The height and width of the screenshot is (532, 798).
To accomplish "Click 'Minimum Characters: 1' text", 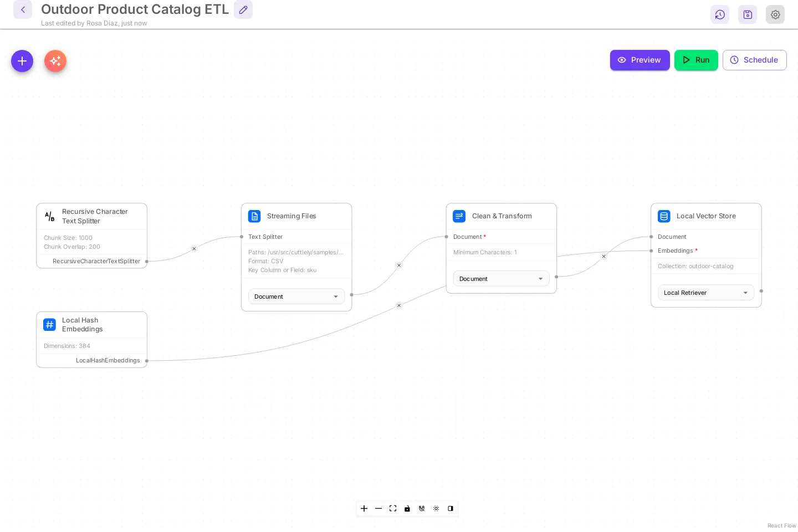I will pyautogui.click(x=485, y=252).
